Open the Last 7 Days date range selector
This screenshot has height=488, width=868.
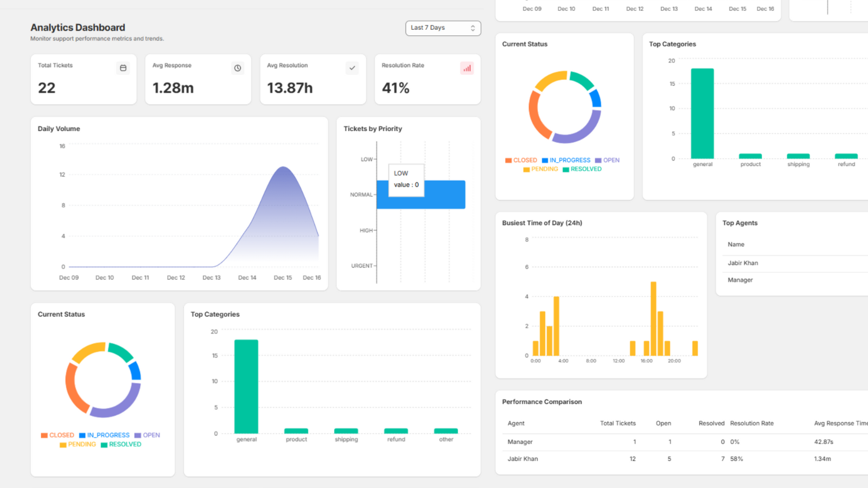(x=443, y=28)
